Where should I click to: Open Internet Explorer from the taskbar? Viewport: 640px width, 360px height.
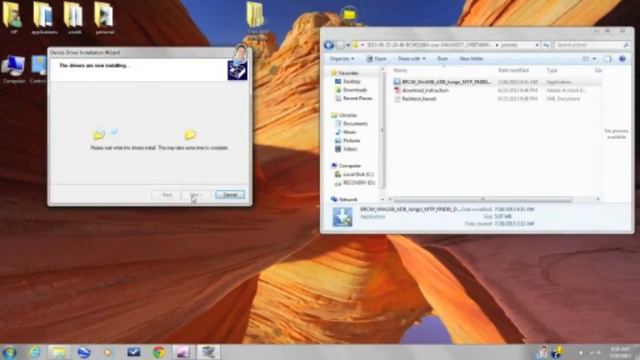[x=35, y=352]
